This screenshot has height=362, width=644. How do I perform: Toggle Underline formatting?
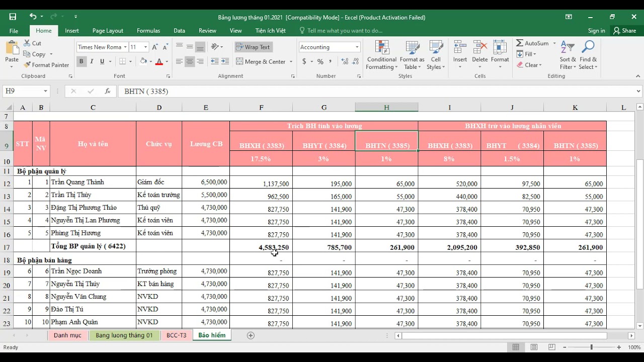pyautogui.click(x=102, y=61)
